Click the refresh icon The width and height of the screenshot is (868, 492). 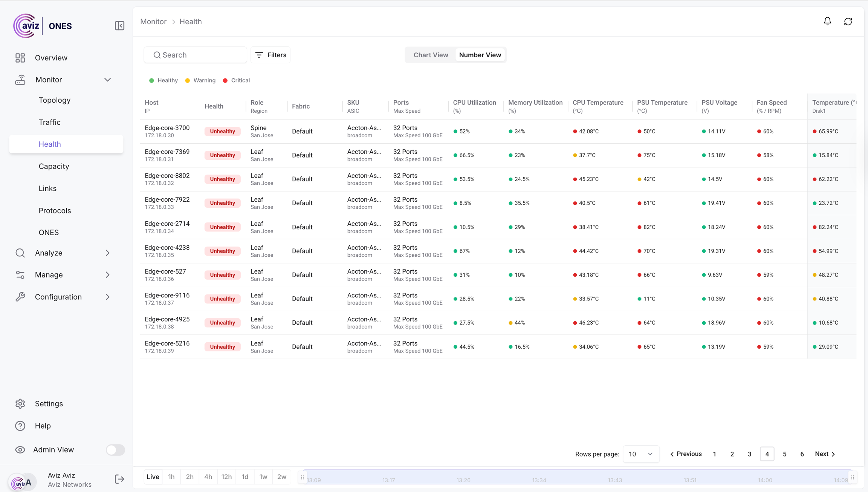(848, 21)
